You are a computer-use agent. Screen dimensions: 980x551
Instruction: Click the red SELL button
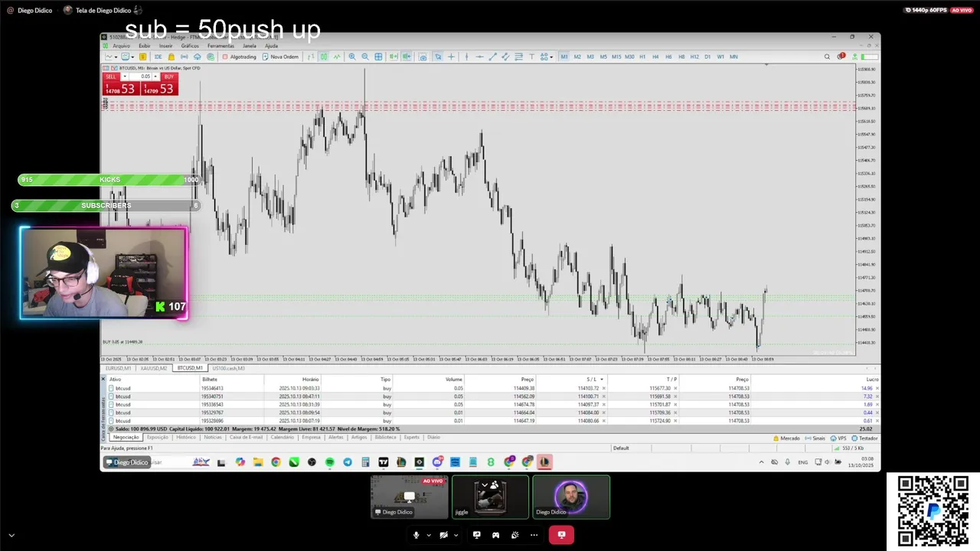click(111, 77)
